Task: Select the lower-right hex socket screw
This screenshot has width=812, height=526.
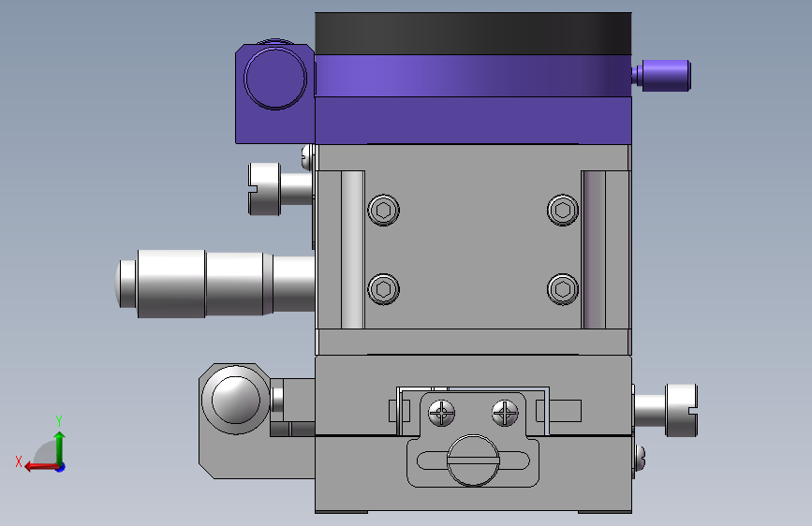Action: 563,289
